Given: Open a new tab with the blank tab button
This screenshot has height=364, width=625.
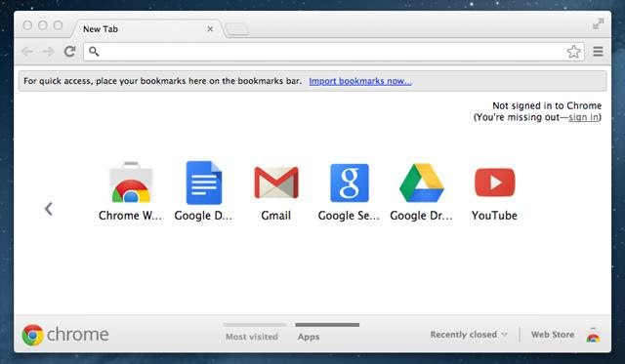Looking at the screenshot, I should point(237,29).
